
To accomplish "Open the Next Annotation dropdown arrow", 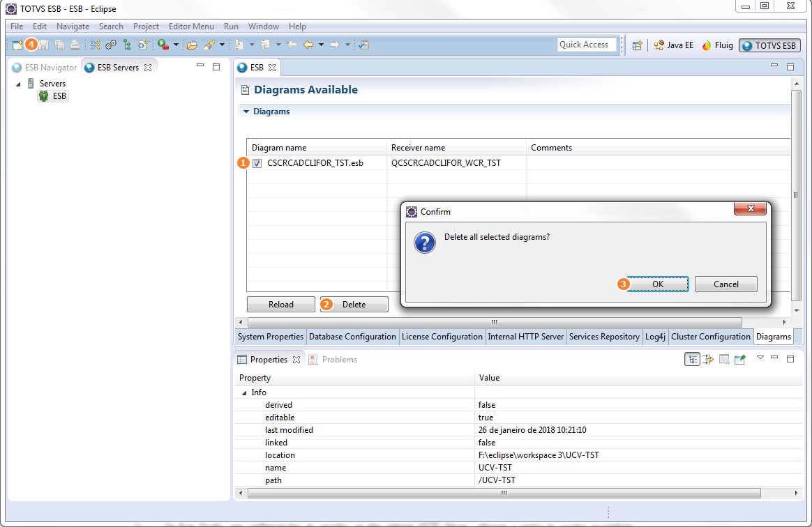I will click(x=253, y=45).
